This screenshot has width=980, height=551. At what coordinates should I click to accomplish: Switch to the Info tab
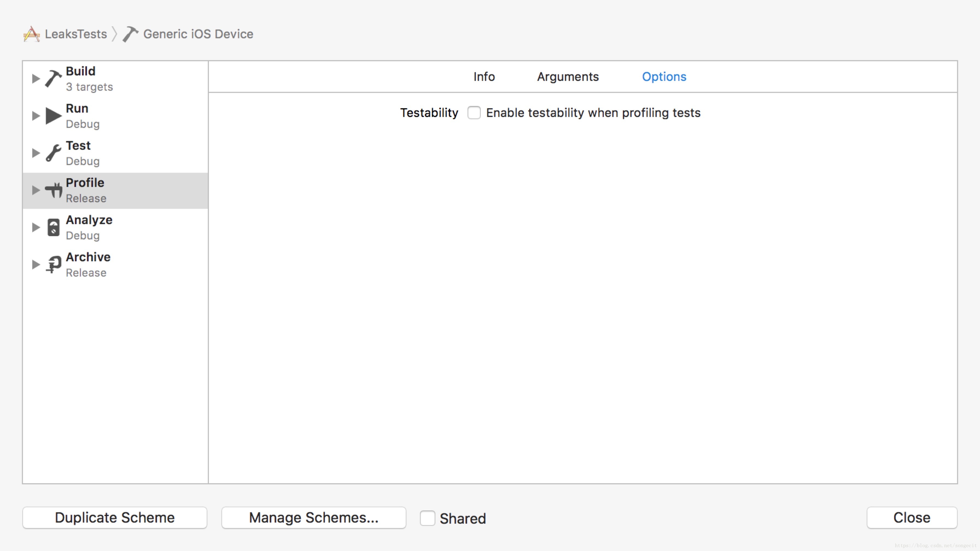(x=484, y=77)
